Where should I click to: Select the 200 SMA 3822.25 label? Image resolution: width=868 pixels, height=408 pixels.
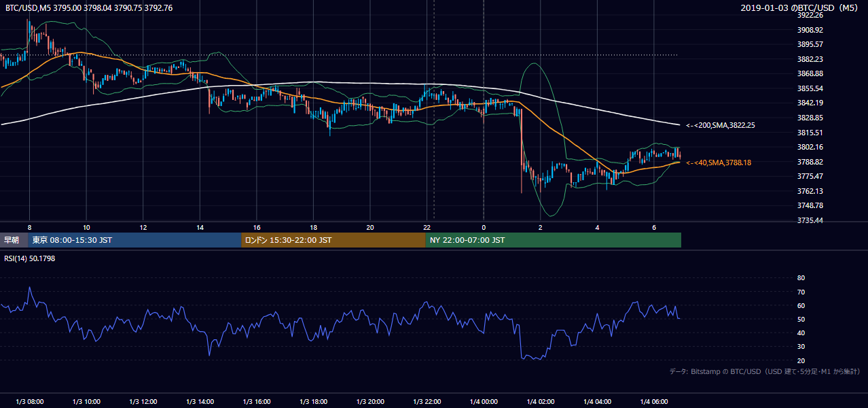point(720,125)
